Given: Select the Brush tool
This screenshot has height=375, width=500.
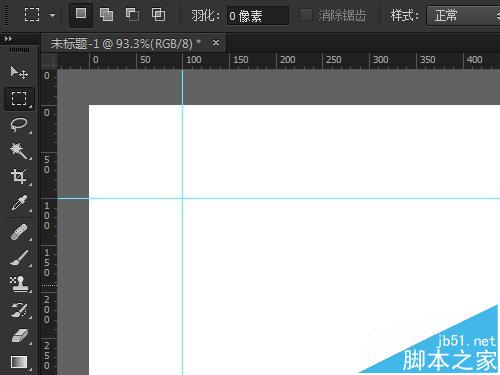Looking at the screenshot, I should pos(19,258).
